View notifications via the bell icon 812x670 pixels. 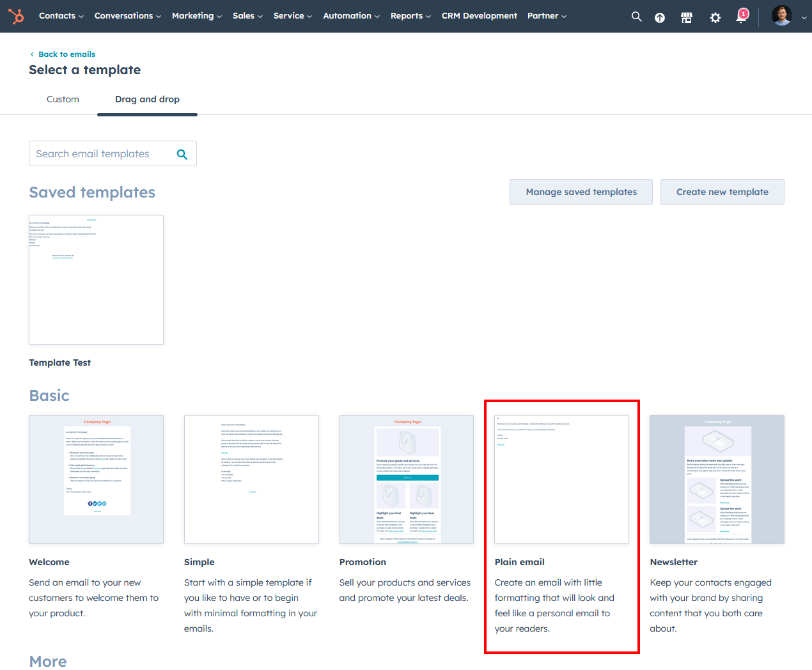[x=740, y=17]
